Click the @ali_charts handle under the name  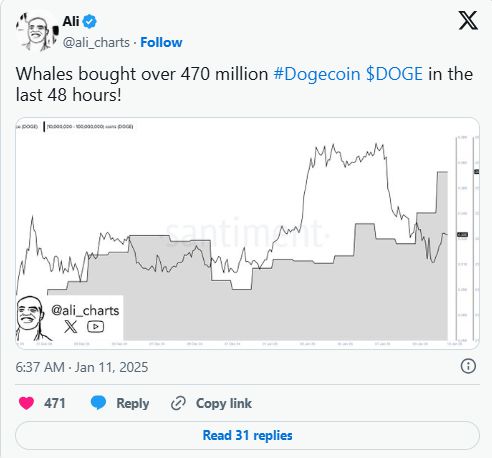pyautogui.click(x=96, y=43)
